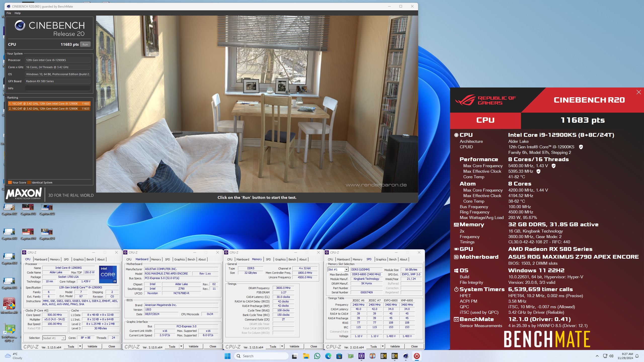Click the Intel Core i9 logo in CPU-Z

pyautogui.click(x=108, y=274)
